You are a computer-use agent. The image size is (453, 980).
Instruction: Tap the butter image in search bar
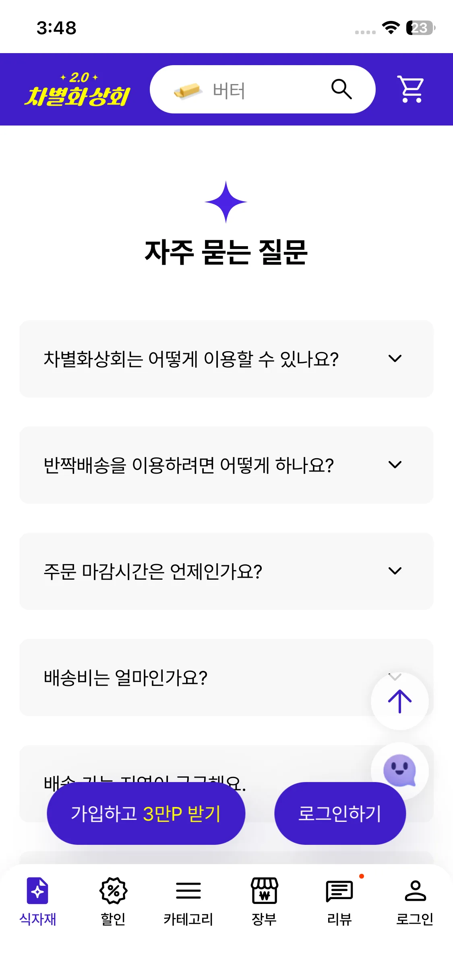187,90
